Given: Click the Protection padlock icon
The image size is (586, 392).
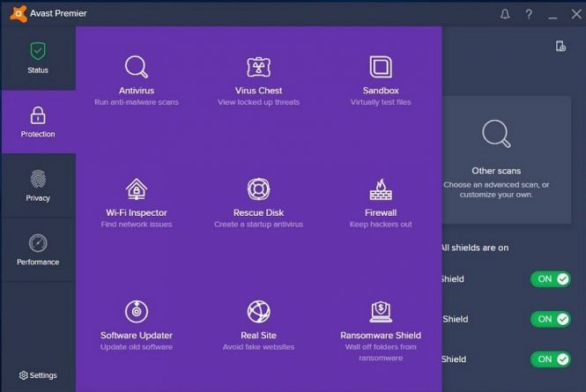Looking at the screenshot, I should pos(38,115).
